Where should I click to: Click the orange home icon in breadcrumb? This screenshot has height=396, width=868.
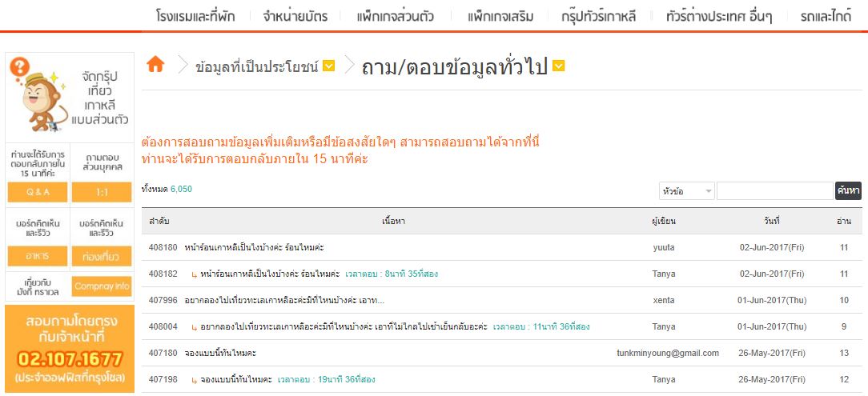click(x=155, y=65)
